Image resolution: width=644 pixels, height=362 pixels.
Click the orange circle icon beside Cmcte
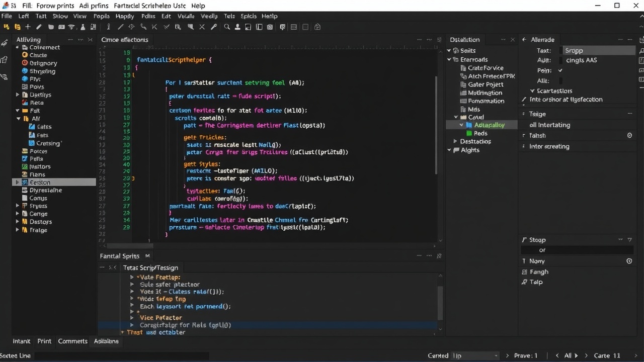[25, 55]
